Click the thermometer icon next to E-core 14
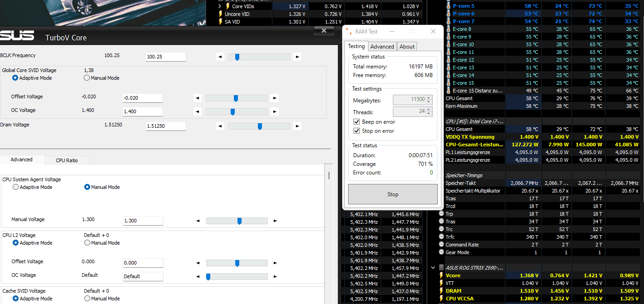Image resolution: width=644 pixels, height=304 pixels. coord(448,75)
